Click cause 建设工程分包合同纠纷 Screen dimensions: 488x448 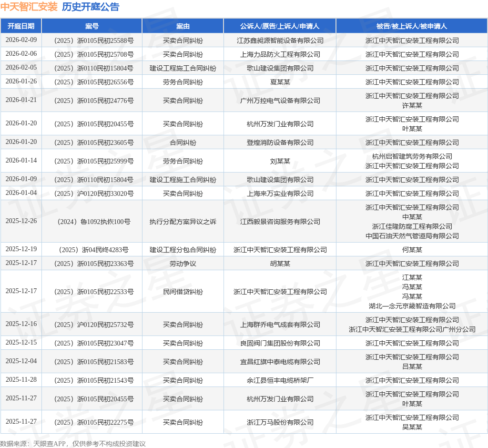(183, 250)
